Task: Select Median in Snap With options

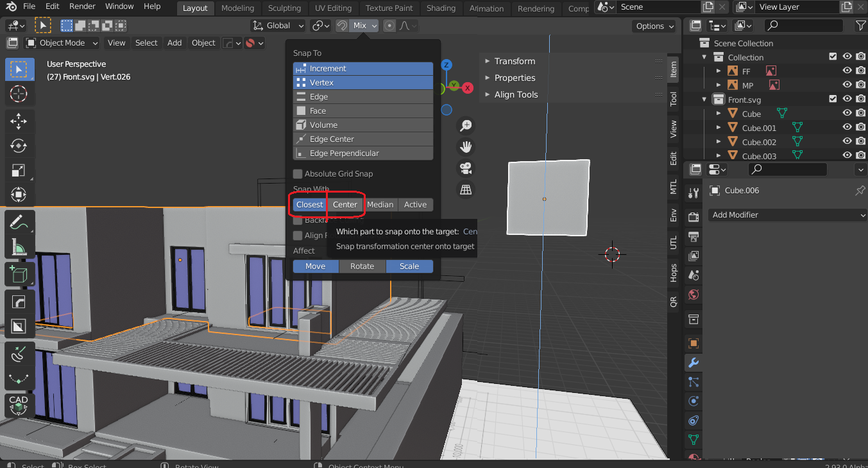Action: (380, 205)
